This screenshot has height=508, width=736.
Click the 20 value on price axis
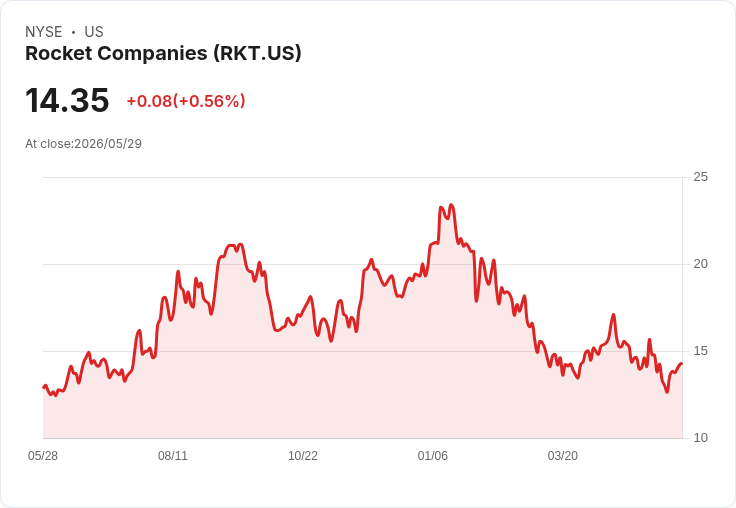[x=700, y=264]
